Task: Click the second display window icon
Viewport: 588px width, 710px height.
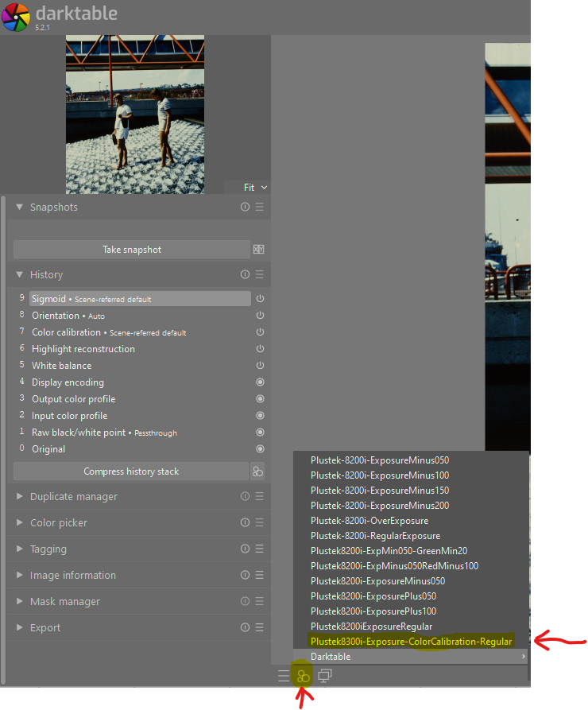Action: point(325,676)
